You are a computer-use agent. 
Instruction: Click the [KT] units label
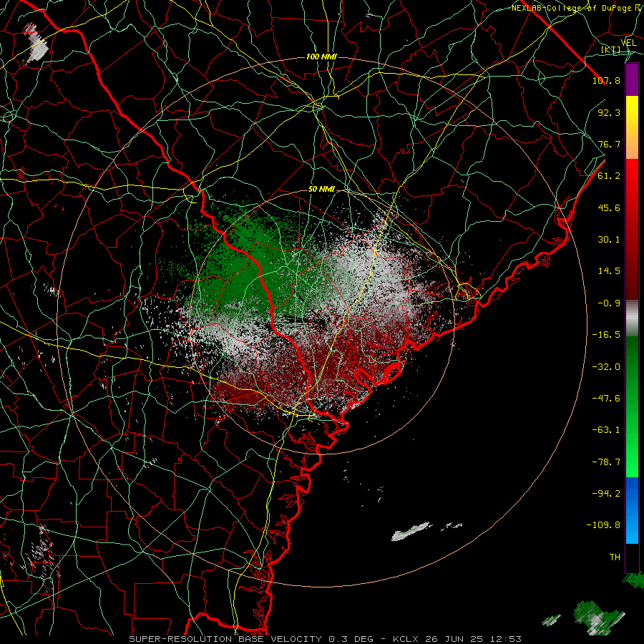610,49
